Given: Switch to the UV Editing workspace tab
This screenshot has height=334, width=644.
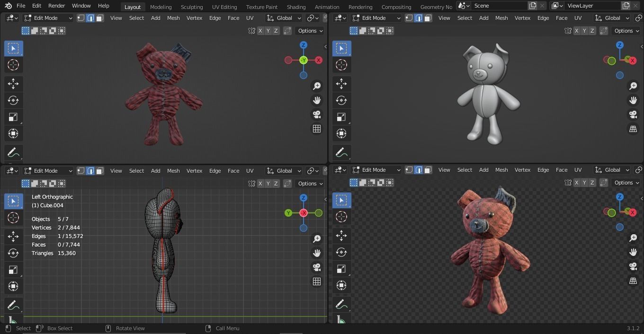Looking at the screenshot, I should tap(224, 7).
